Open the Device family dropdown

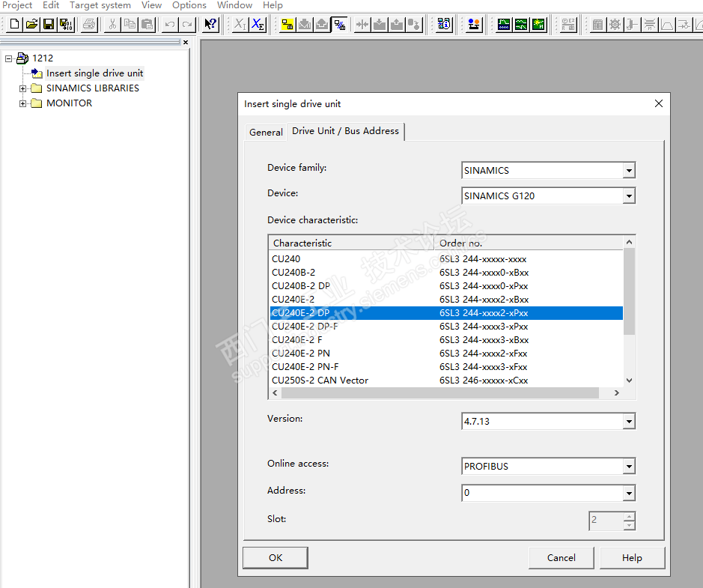629,171
